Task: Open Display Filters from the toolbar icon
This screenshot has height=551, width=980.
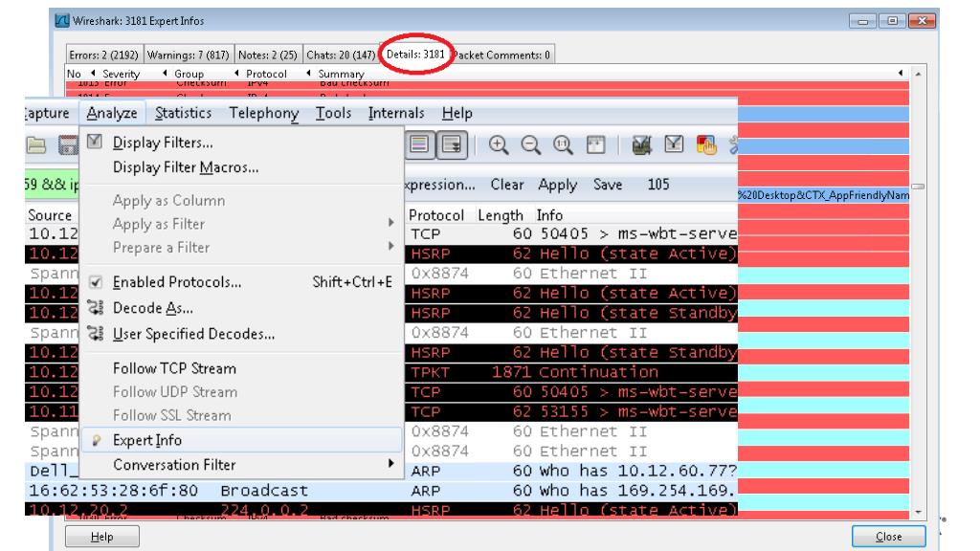Action: point(674,144)
